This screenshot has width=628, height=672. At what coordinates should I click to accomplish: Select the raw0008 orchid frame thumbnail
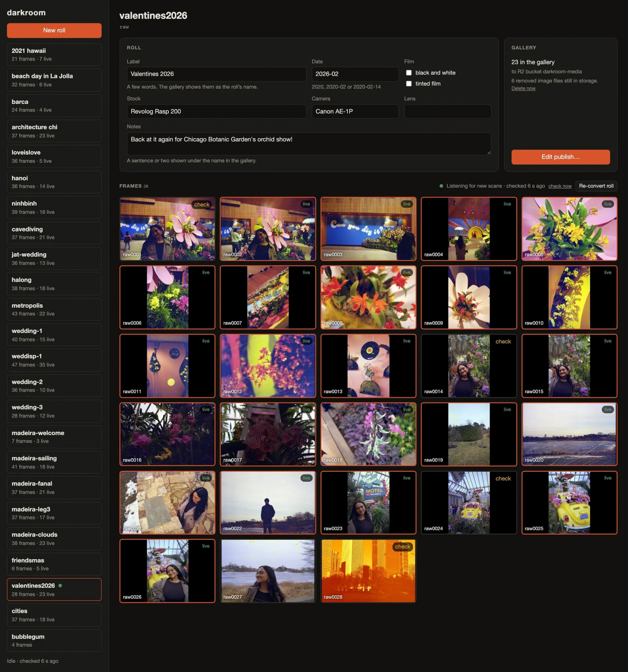click(368, 297)
